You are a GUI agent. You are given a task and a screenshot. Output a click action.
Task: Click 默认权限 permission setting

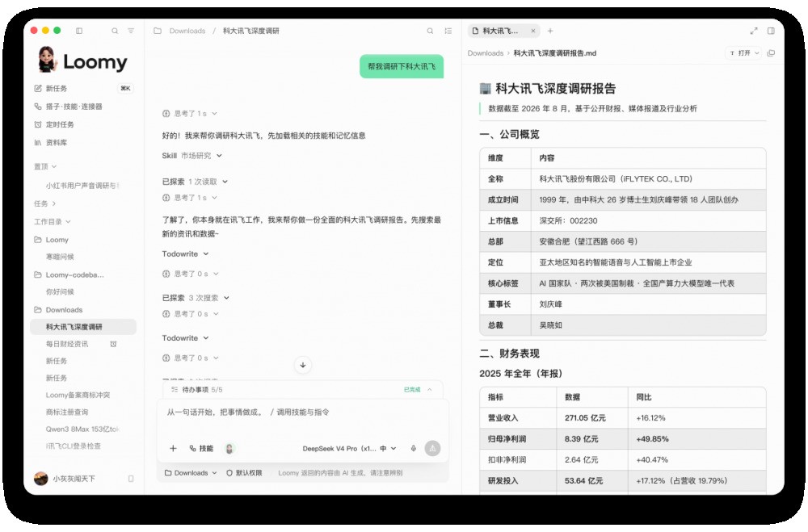click(x=244, y=473)
